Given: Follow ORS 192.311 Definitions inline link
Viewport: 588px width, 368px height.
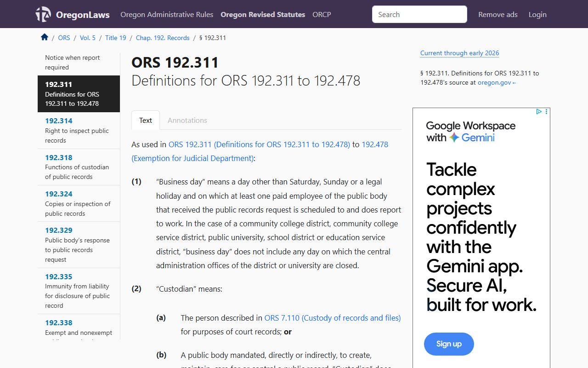Looking at the screenshot, I should click(259, 144).
